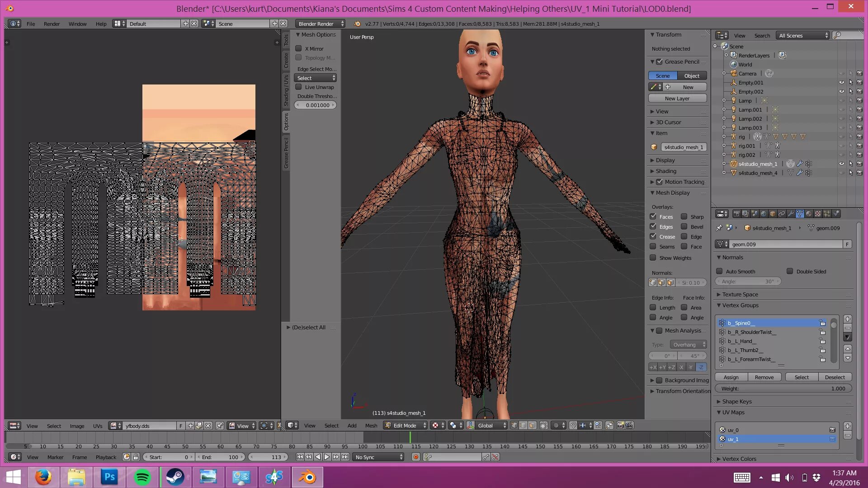Open the World properties tab (globe icon)
Screen dimensions: 868x488
pyautogui.click(x=764, y=214)
